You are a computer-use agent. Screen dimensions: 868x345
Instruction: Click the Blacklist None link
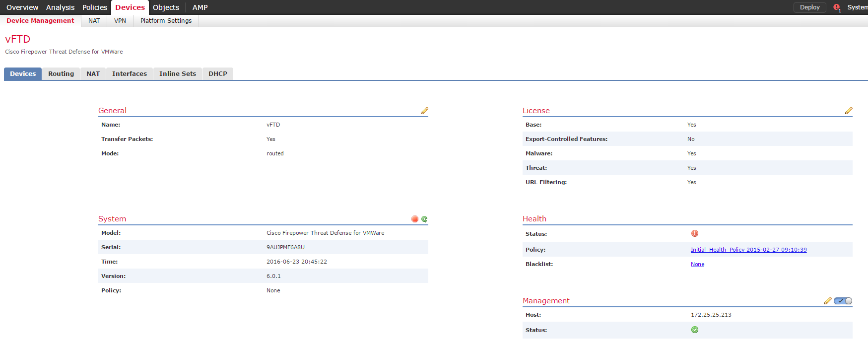[x=697, y=264]
